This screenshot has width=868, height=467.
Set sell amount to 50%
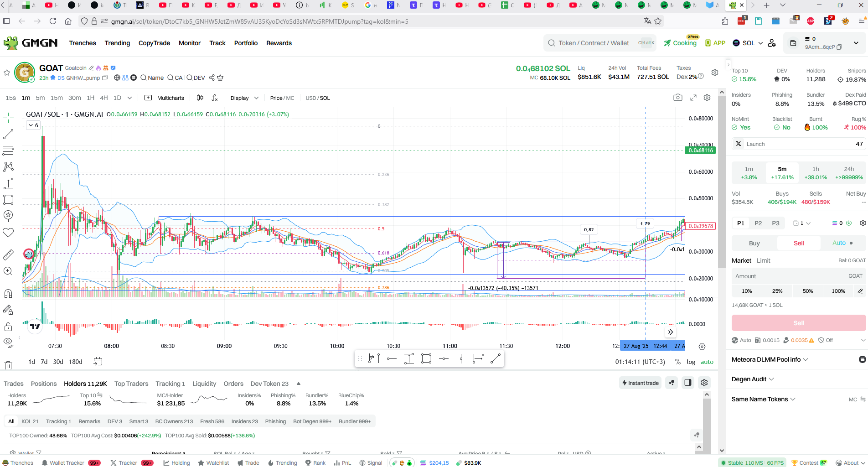807,291
